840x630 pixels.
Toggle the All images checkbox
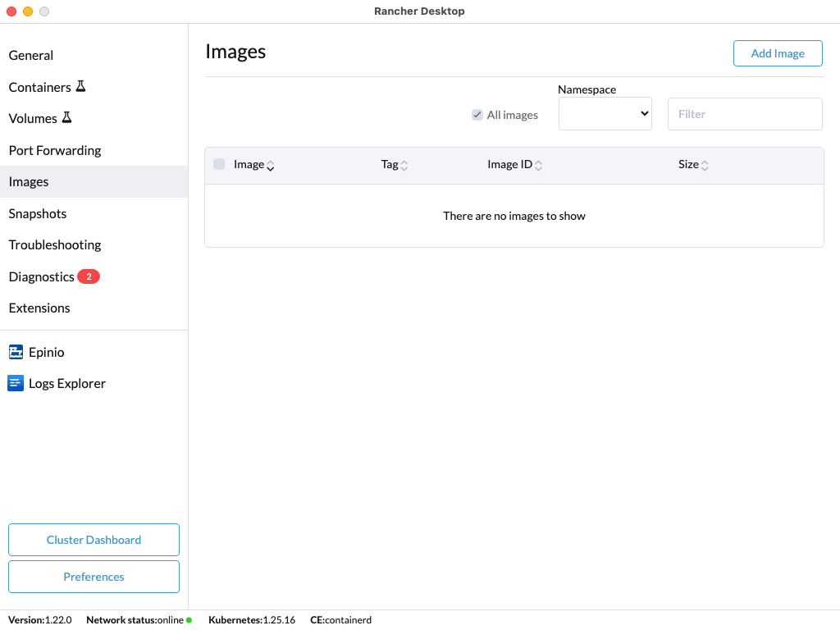point(477,115)
